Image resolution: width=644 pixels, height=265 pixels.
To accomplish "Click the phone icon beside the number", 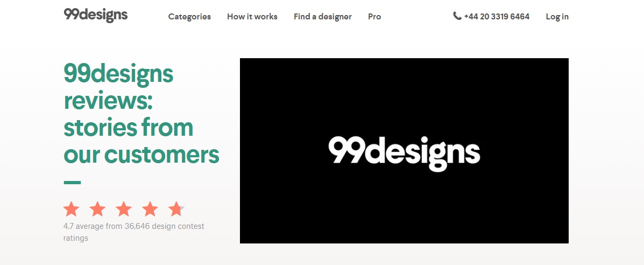I will [457, 16].
